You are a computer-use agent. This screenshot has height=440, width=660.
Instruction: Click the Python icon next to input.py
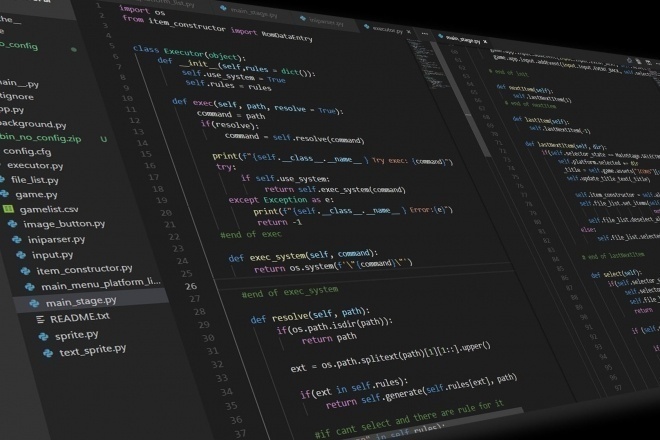coord(21,255)
